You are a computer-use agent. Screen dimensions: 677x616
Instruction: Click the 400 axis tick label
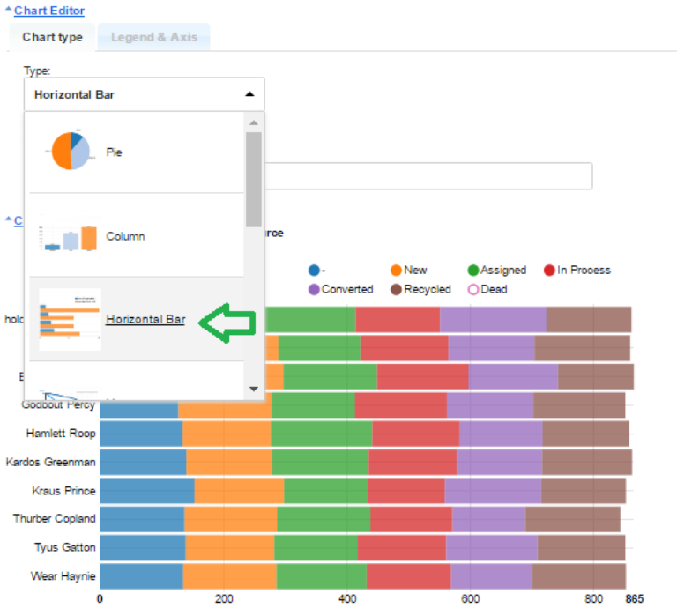[347, 598]
